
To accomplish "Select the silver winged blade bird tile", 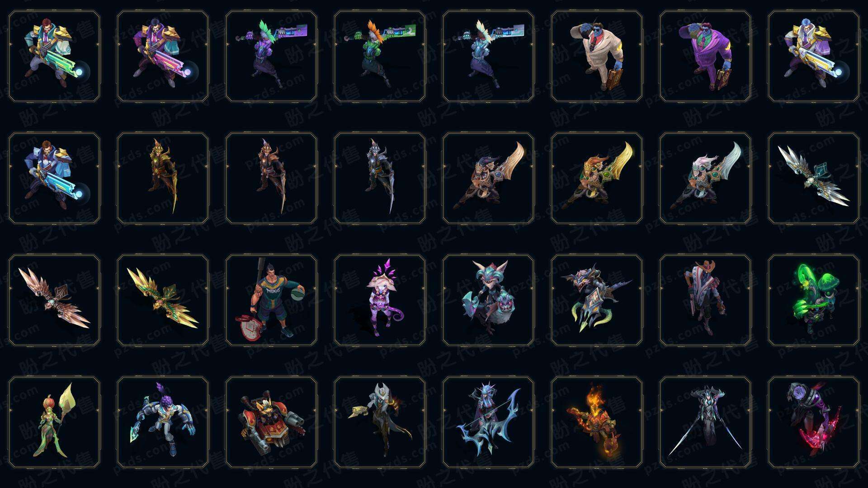I will click(x=814, y=178).
